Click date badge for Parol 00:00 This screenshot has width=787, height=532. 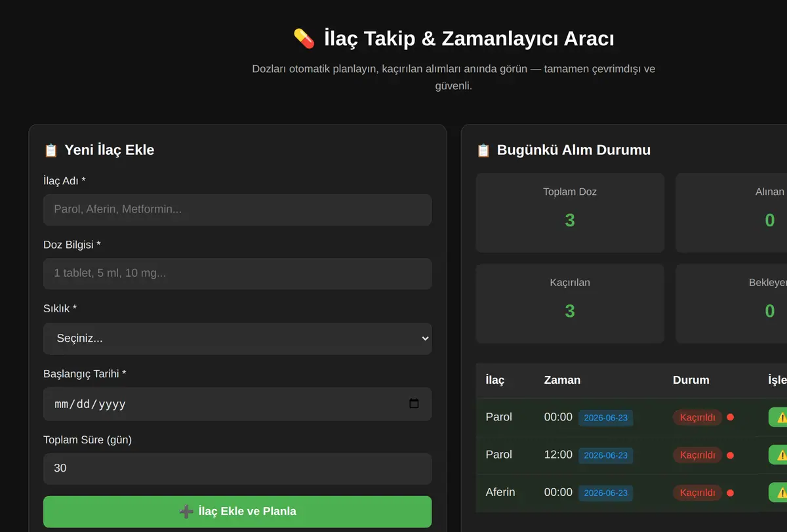click(x=605, y=418)
